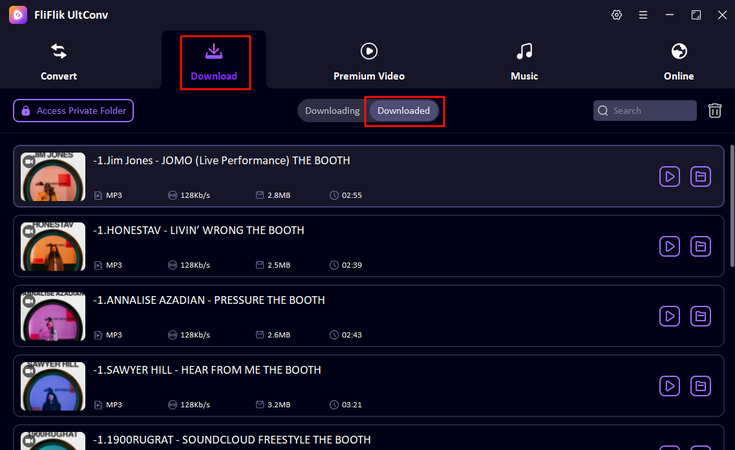Delete downloads with the trash bin icon
This screenshot has width=735, height=450.
pos(715,111)
